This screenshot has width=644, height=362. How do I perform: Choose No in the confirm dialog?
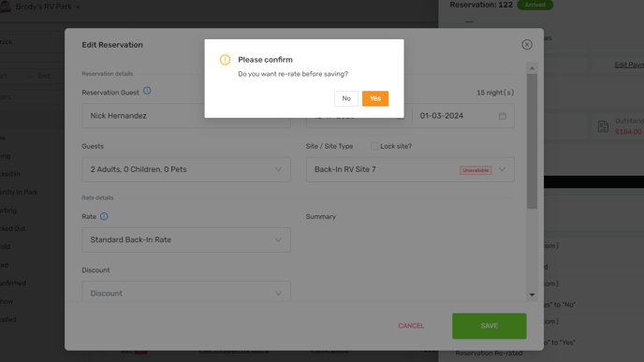click(346, 98)
